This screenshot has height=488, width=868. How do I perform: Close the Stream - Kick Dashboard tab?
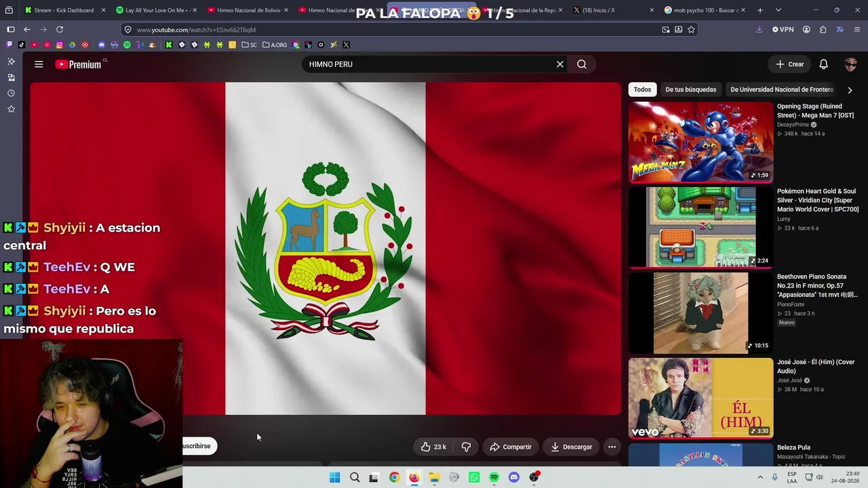(x=103, y=10)
